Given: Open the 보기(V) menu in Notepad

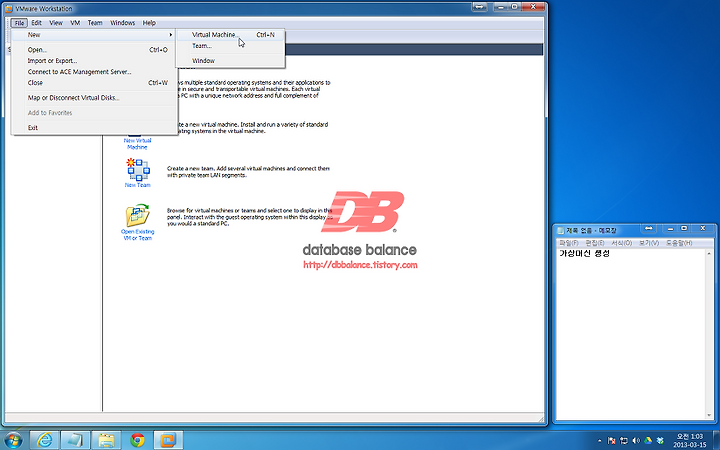Looking at the screenshot, I should point(649,243).
